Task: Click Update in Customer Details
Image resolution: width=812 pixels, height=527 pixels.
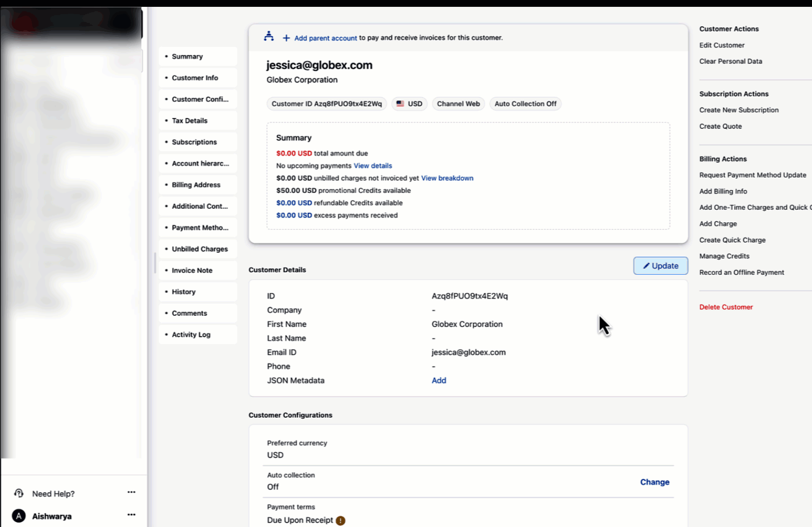Action: click(660, 266)
